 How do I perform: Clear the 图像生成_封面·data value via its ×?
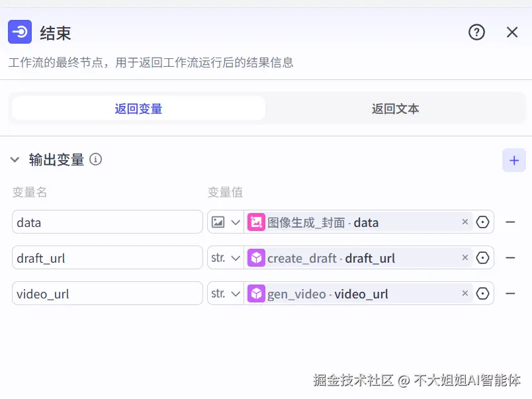[466, 222]
